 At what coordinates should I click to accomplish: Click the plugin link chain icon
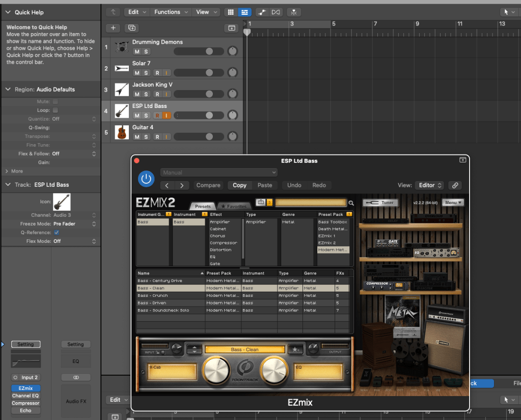455,185
